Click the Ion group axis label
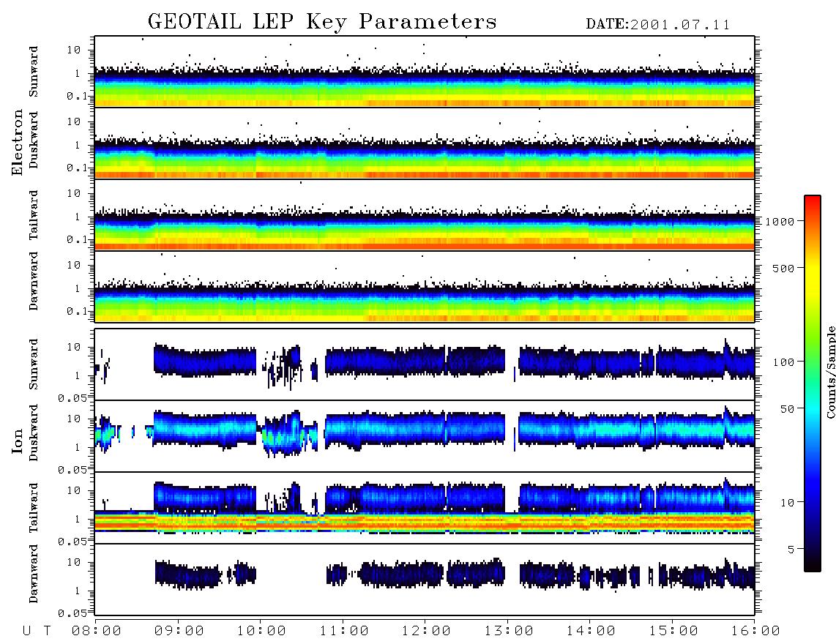The image size is (836, 644). (17, 441)
